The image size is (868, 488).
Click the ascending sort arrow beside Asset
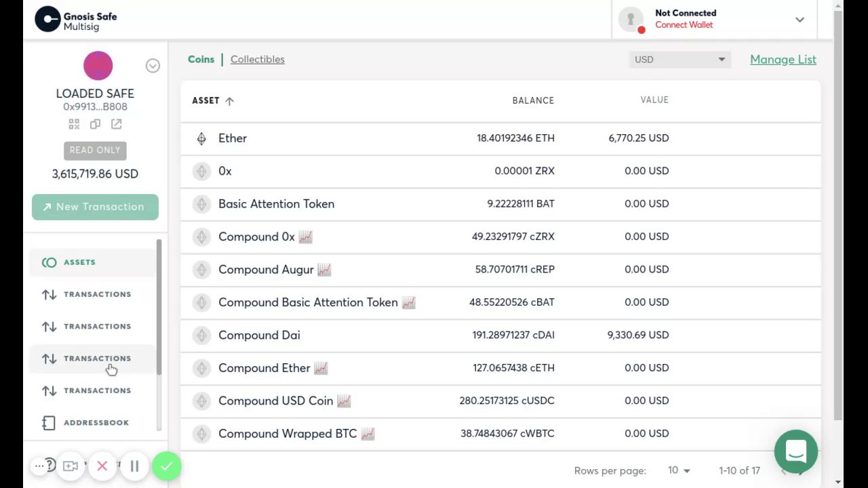tap(229, 101)
